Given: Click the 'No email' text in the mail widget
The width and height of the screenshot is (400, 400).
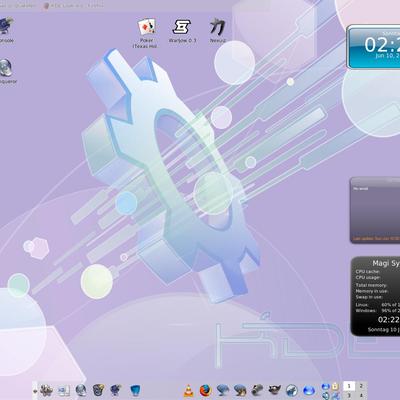Looking at the screenshot, I should (360, 189).
